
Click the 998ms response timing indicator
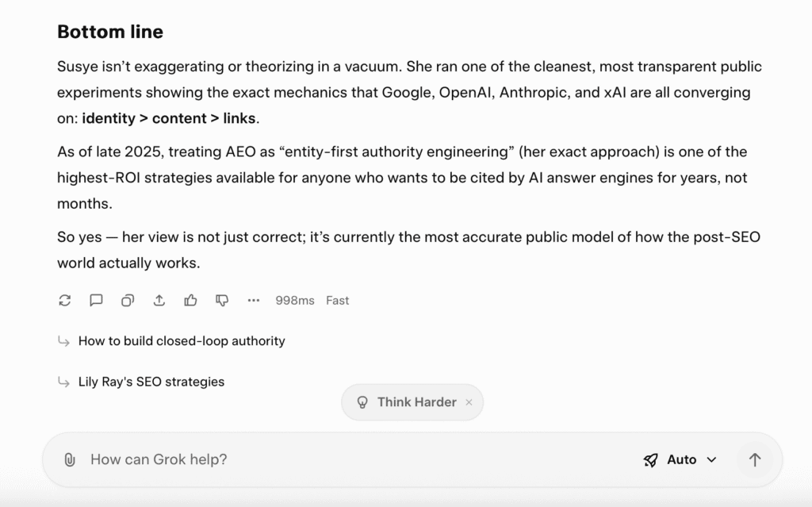click(x=294, y=300)
